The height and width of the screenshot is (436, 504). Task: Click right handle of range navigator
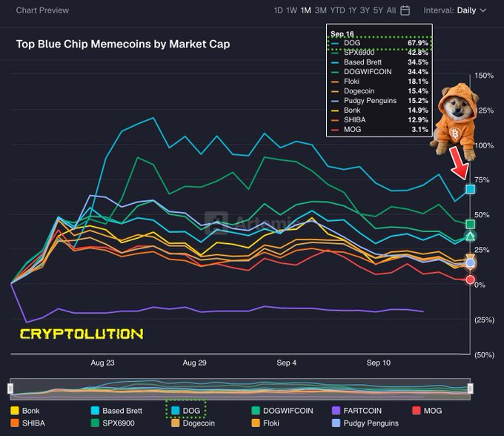pos(470,389)
